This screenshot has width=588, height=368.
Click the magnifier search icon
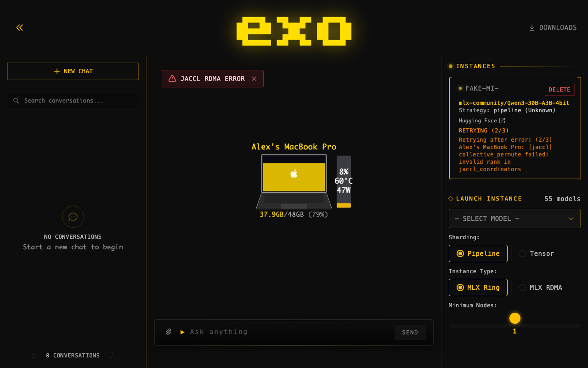point(16,101)
